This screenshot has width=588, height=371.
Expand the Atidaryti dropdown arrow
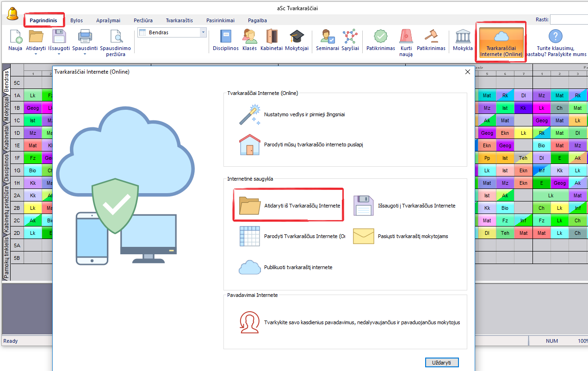pos(36,54)
